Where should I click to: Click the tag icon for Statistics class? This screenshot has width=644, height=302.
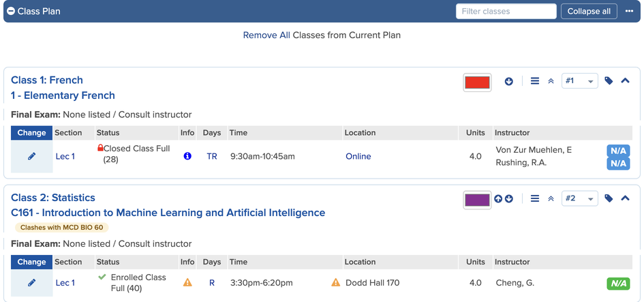coord(609,198)
